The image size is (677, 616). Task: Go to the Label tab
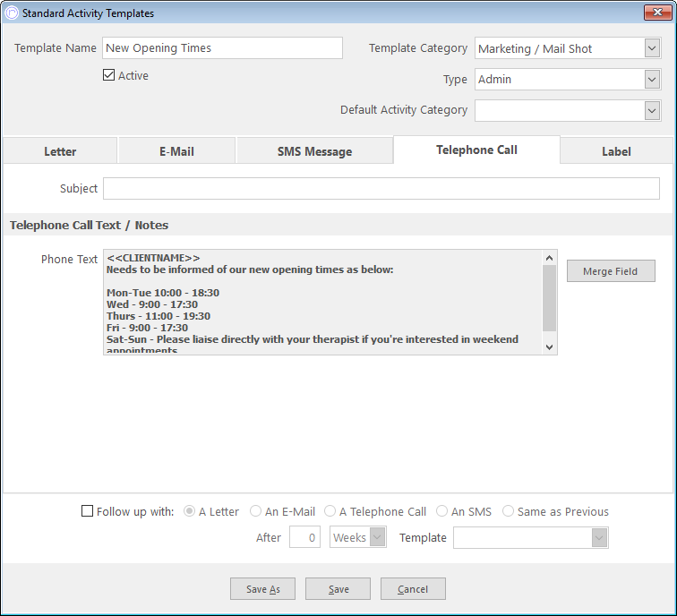616,151
